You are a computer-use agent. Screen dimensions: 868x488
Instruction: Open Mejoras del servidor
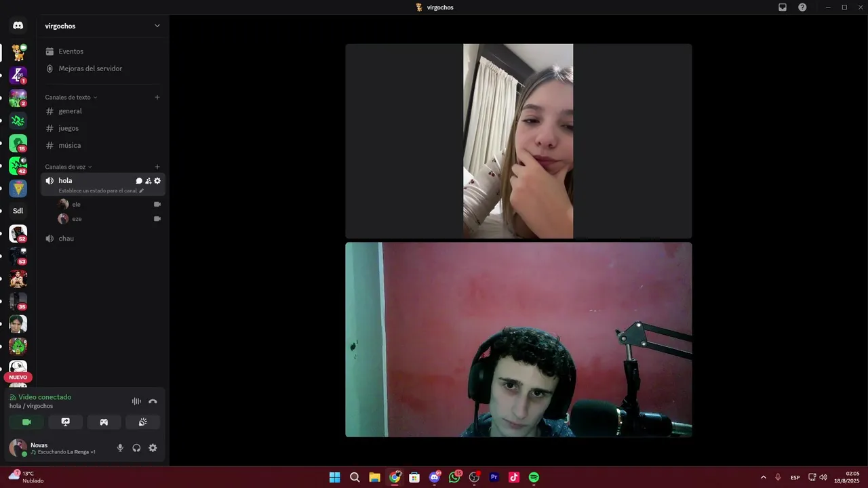point(102,68)
